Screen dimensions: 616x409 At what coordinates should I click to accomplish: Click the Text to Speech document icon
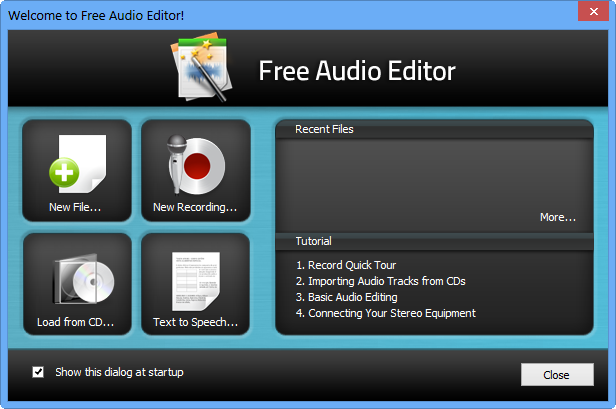click(196, 281)
